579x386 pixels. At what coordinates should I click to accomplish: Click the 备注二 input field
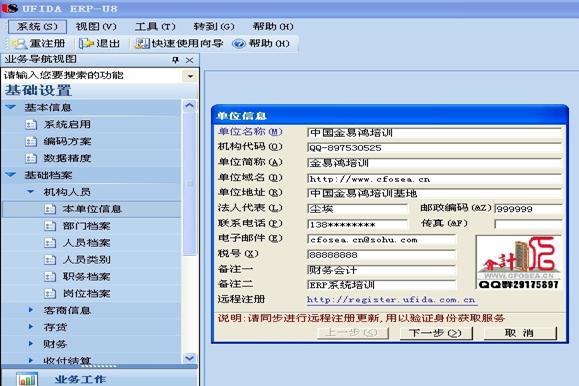tap(381, 285)
